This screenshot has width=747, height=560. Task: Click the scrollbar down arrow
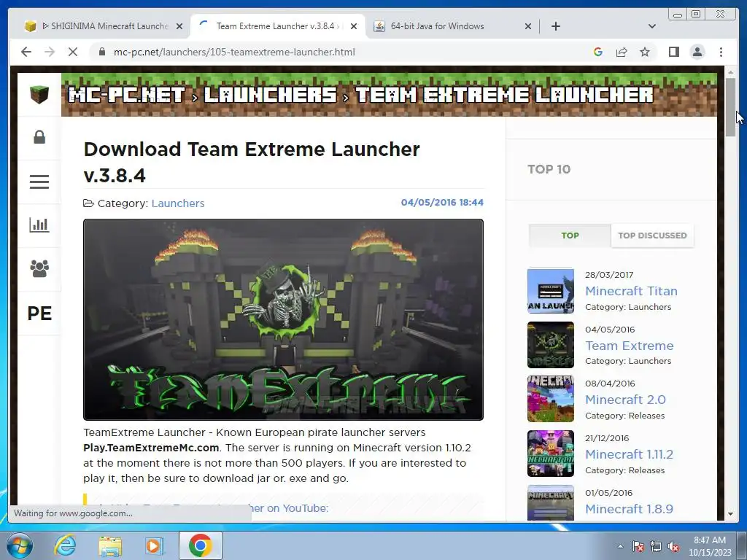pyautogui.click(x=730, y=514)
